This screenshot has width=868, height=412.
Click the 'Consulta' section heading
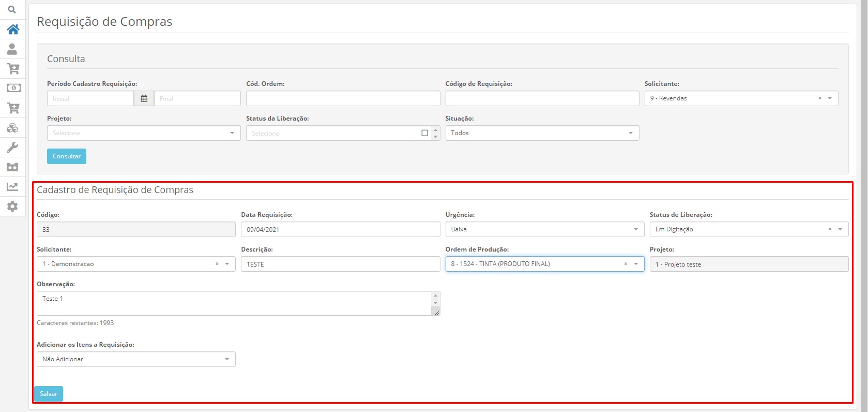[x=66, y=59]
